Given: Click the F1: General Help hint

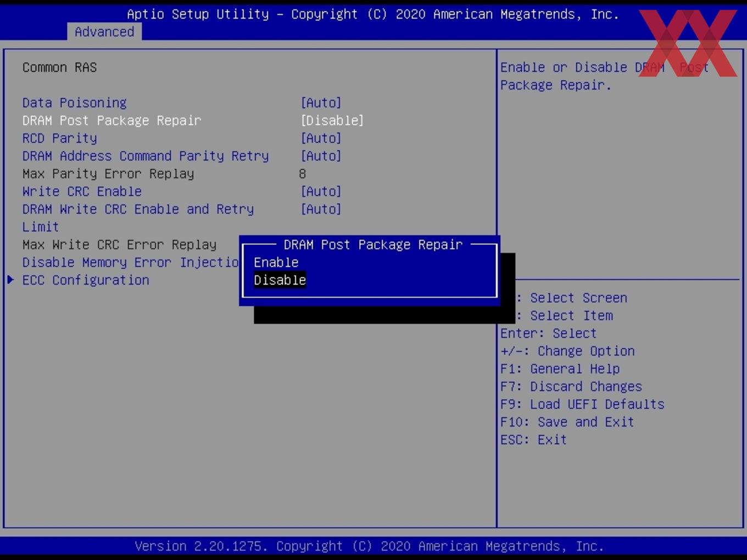Looking at the screenshot, I should pos(560,368).
